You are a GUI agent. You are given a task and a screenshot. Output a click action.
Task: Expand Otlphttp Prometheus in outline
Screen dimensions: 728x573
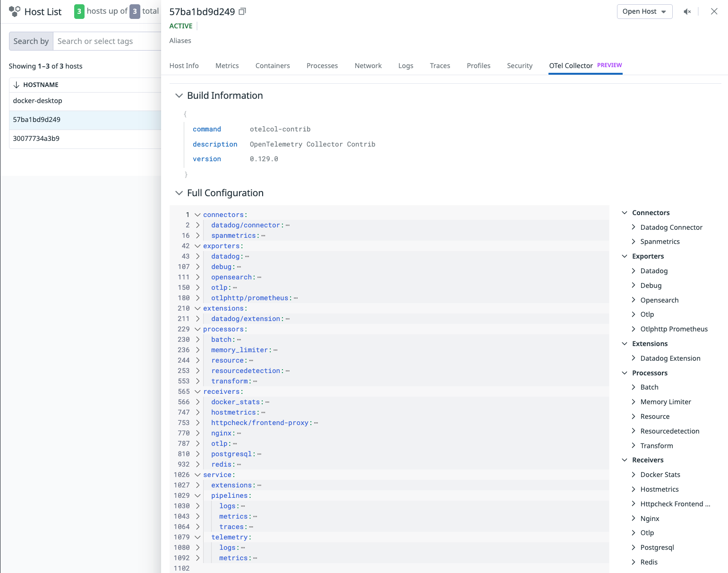click(x=634, y=329)
